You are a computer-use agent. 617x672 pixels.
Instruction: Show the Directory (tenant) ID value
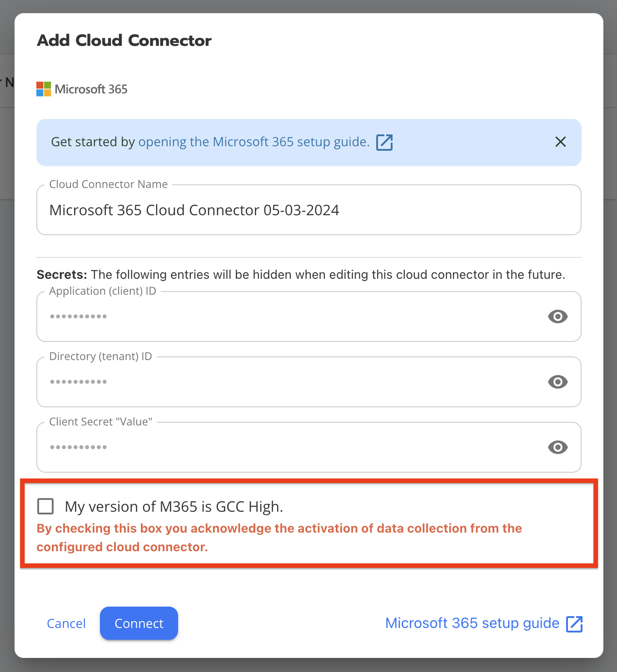click(557, 382)
